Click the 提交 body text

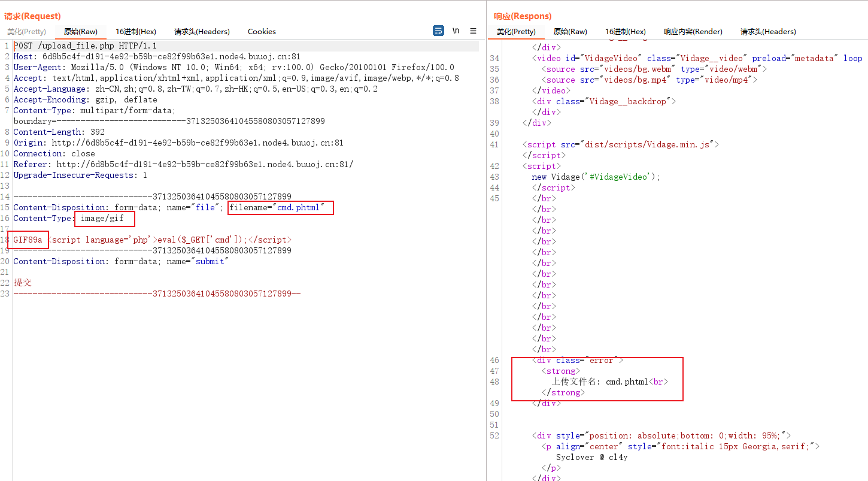[23, 283]
